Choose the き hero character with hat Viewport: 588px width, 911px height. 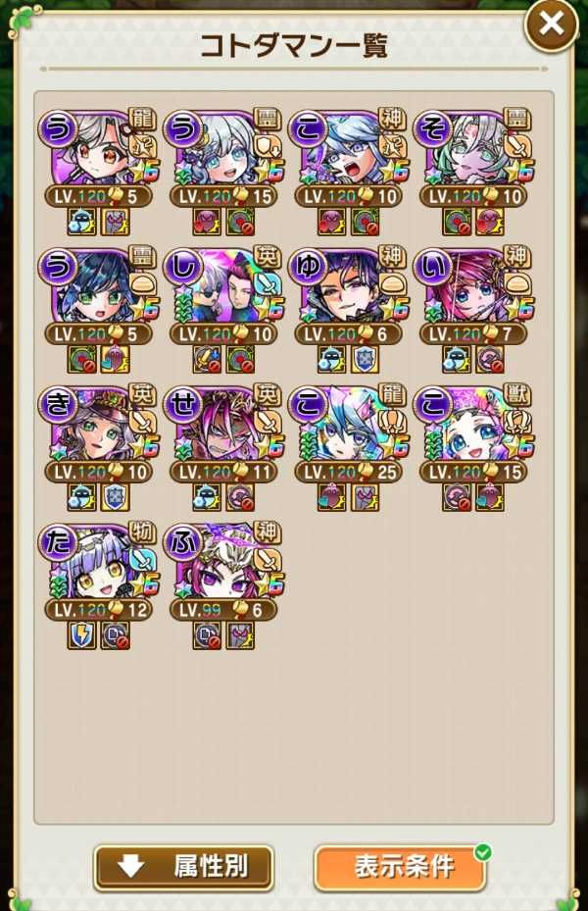click(98, 432)
